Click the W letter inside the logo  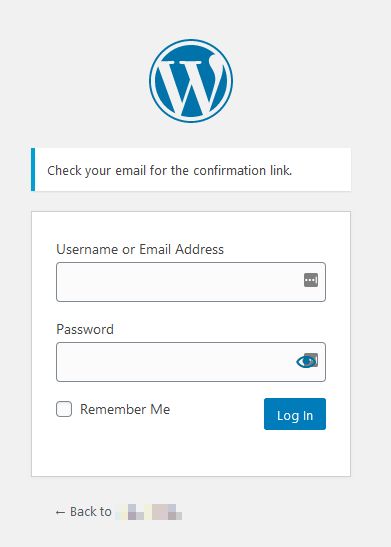pyautogui.click(x=191, y=87)
